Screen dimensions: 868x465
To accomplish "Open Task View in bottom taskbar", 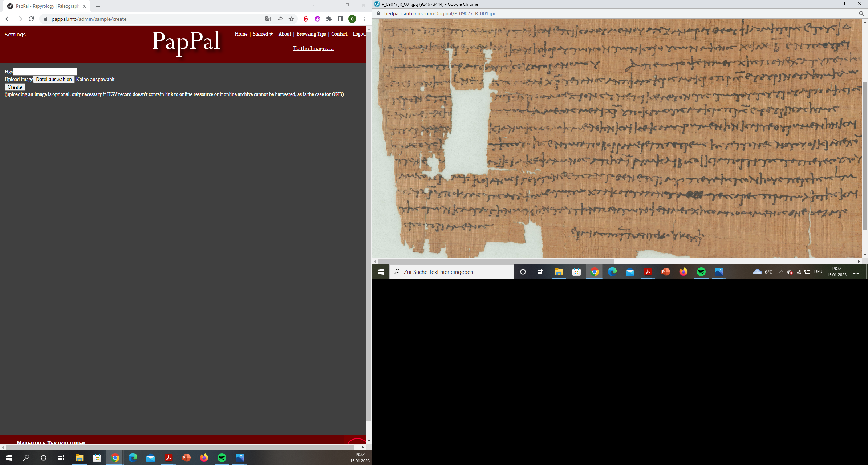I will pos(61,458).
